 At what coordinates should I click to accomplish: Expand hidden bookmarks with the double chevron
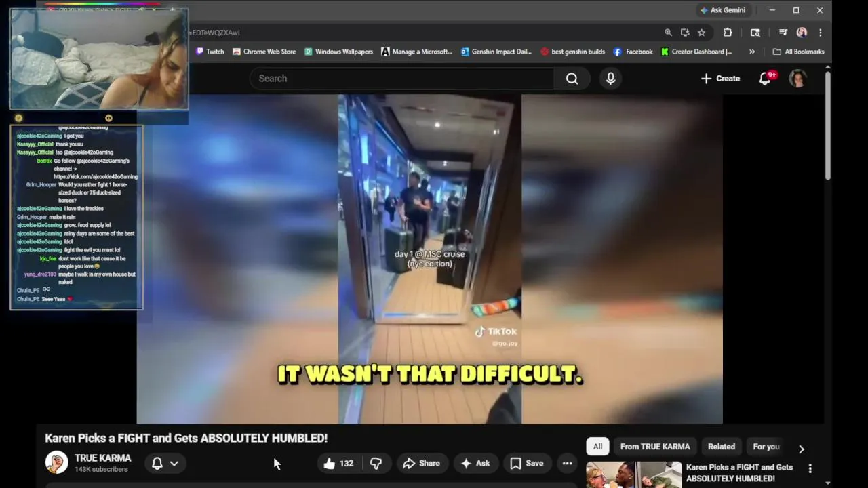[x=751, y=52]
